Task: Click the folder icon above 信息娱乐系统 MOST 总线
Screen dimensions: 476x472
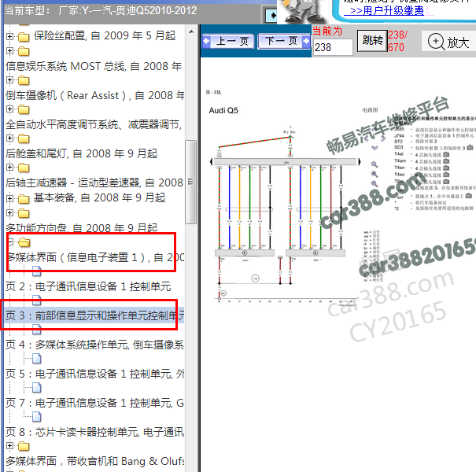Action: (x=24, y=51)
